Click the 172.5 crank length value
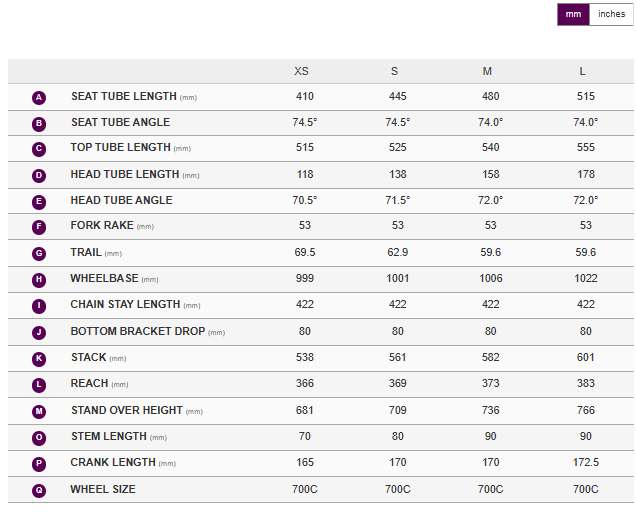This screenshot has width=636, height=513. [585, 462]
